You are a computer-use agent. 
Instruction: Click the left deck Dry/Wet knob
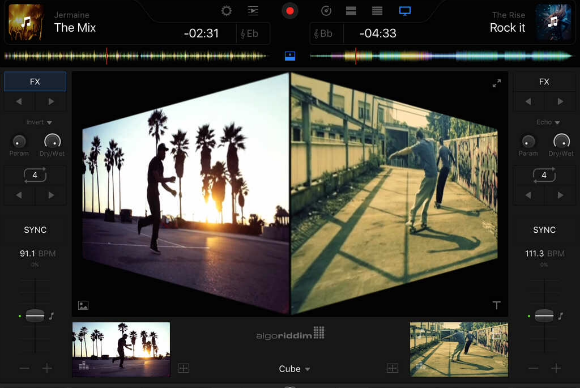pos(52,141)
